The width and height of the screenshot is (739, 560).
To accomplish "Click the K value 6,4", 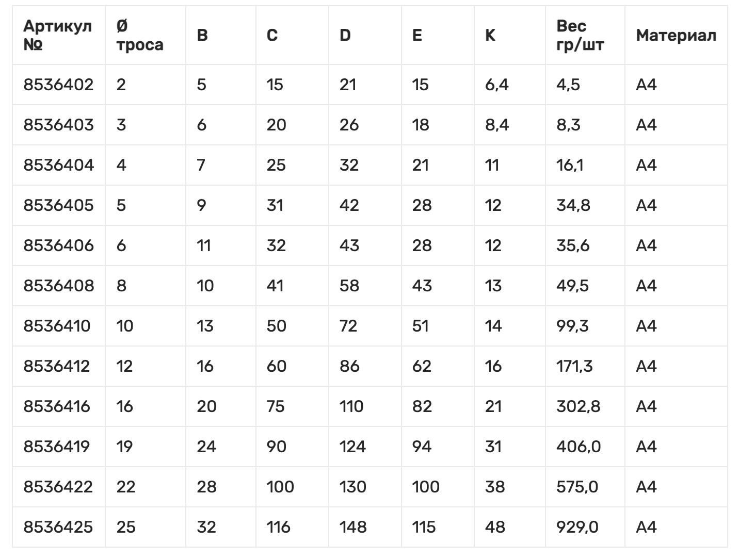I will [496, 85].
